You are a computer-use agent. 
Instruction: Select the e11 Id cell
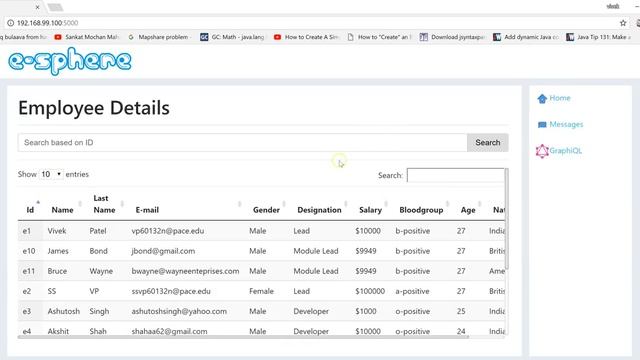click(29, 271)
